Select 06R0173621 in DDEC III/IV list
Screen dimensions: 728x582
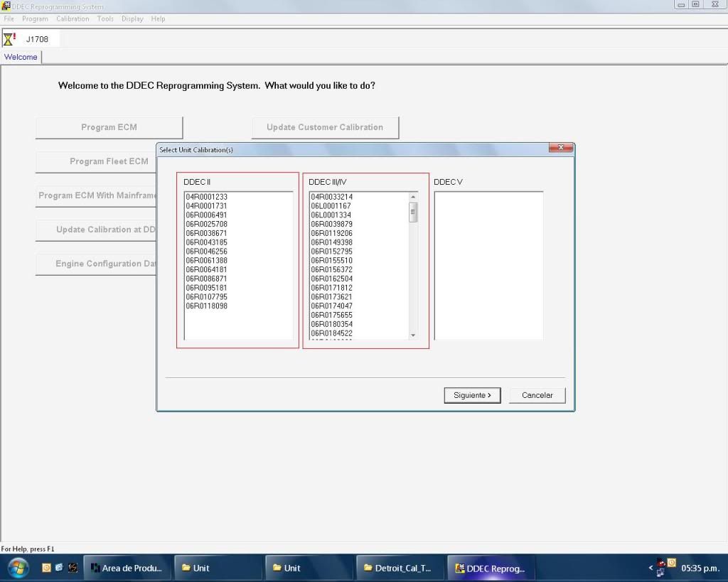[x=331, y=297]
